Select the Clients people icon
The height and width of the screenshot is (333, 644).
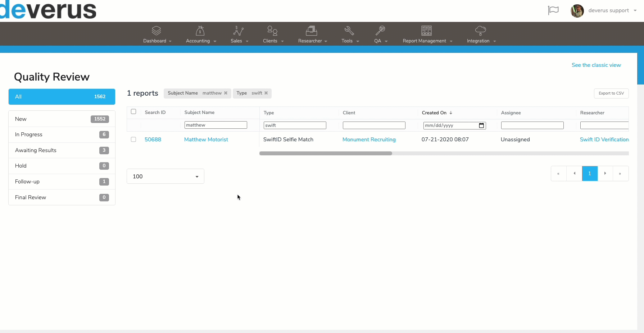pyautogui.click(x=272, y=31)
